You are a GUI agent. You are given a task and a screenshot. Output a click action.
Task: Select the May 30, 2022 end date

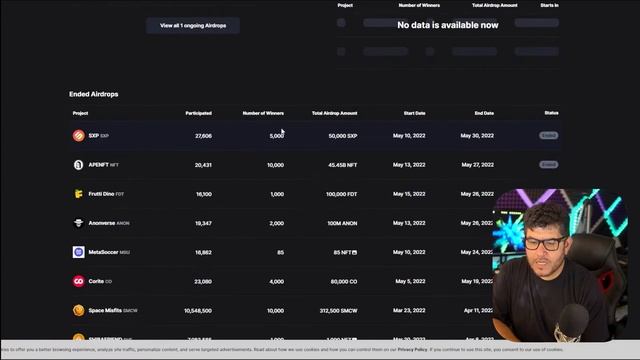click(x=477, y=136)
